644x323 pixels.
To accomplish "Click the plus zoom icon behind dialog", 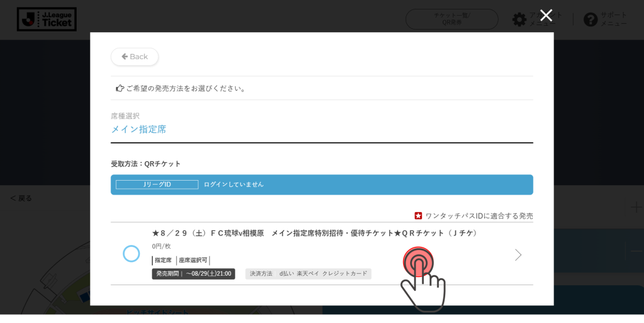I will coord(637,207).
